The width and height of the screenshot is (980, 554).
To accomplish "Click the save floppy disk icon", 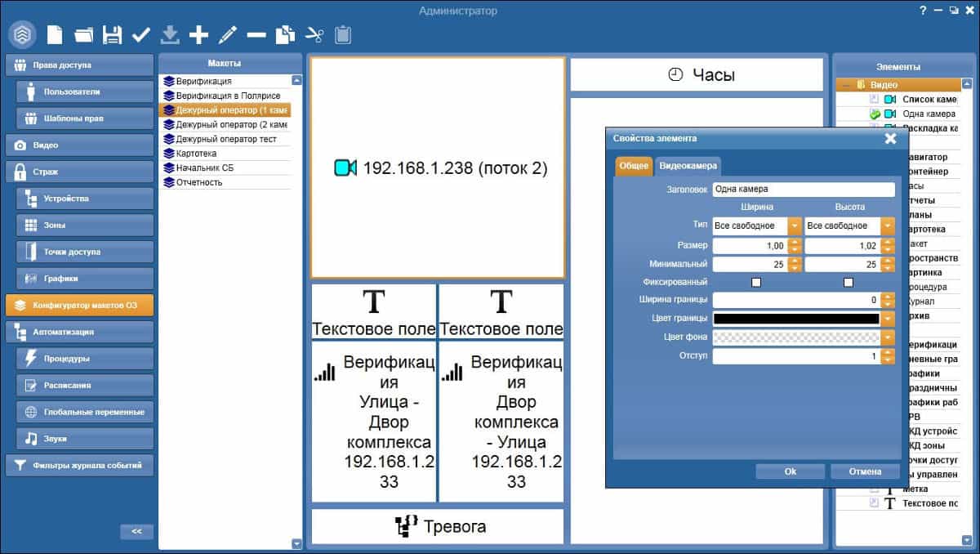I will point(112,35).
